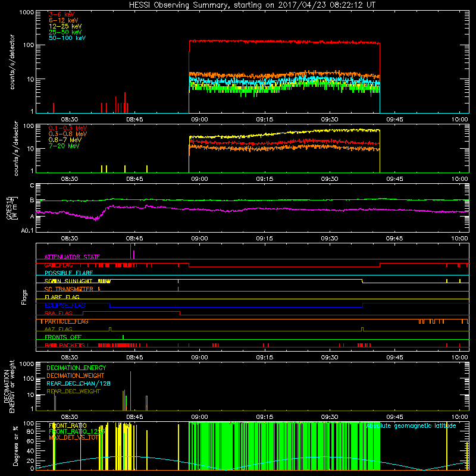Click the HESSI Observing Summary title text

(252, 5)
